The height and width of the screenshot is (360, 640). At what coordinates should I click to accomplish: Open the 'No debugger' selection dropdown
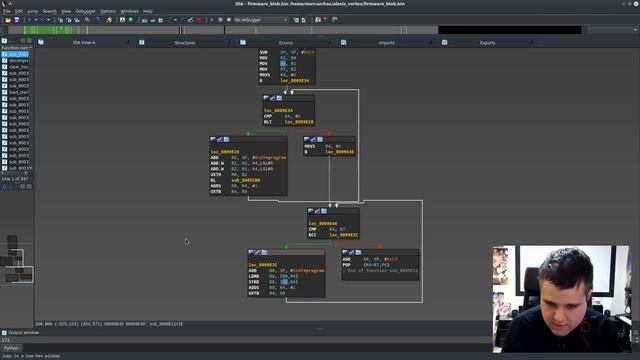click(261, 20)
